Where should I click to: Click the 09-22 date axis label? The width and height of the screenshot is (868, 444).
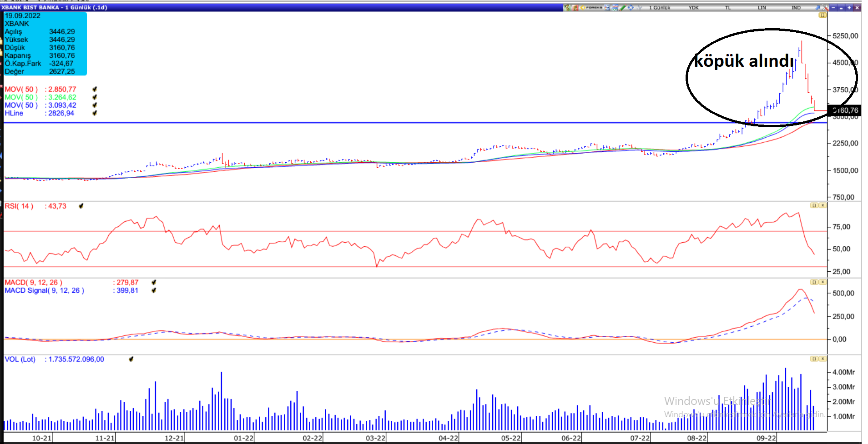pyautogui.click(x=766, y=438)
